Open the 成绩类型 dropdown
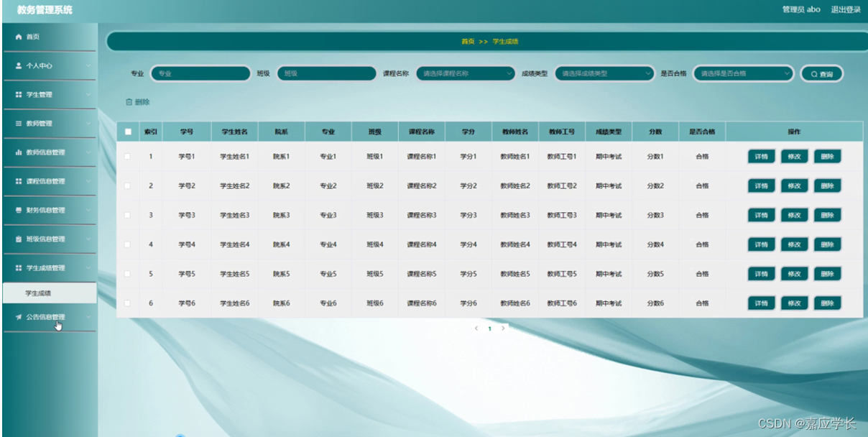Image resolution: width=868 pixels, height=437 pixels. (x=604, y=73)
